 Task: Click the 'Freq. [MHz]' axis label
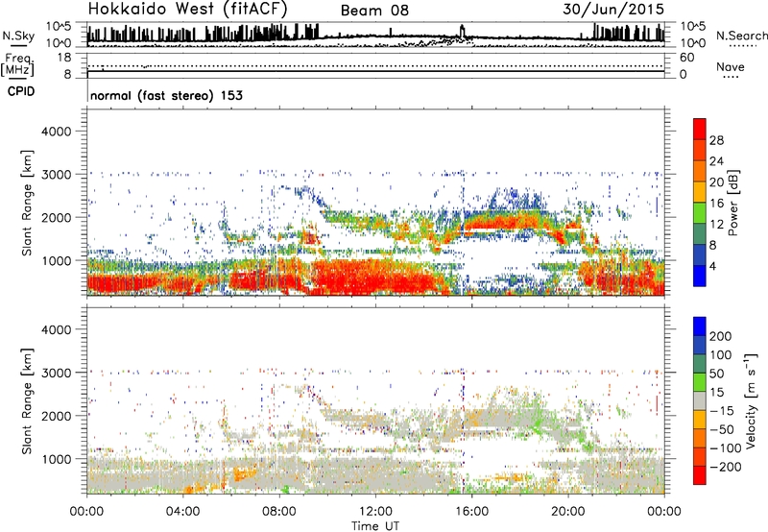[17, 64]
